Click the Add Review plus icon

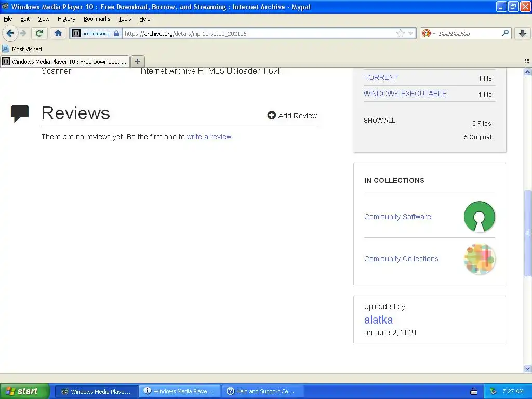tap(271, 115)
